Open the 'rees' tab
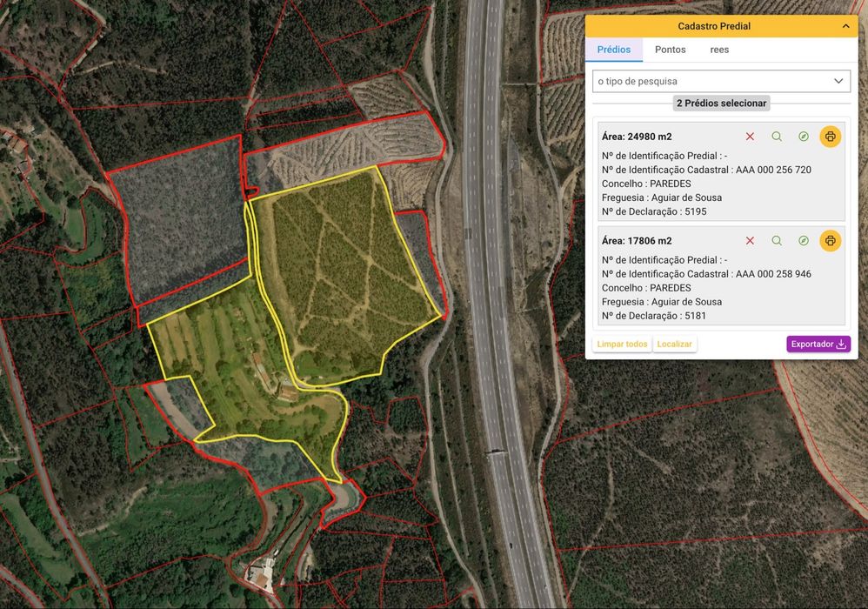The height and width of the screenshot is (609, 868). (719, 50)
